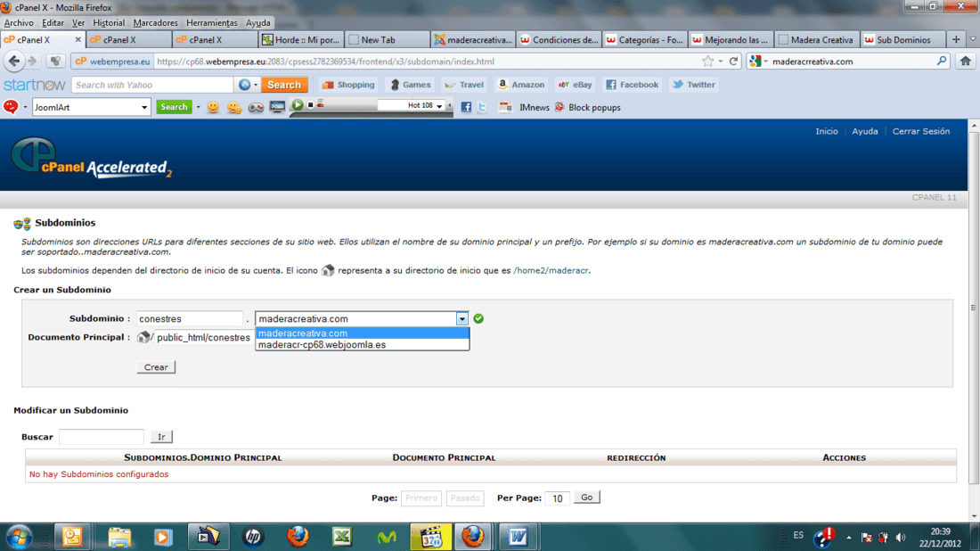Open the Editar menu

point(53,22)
